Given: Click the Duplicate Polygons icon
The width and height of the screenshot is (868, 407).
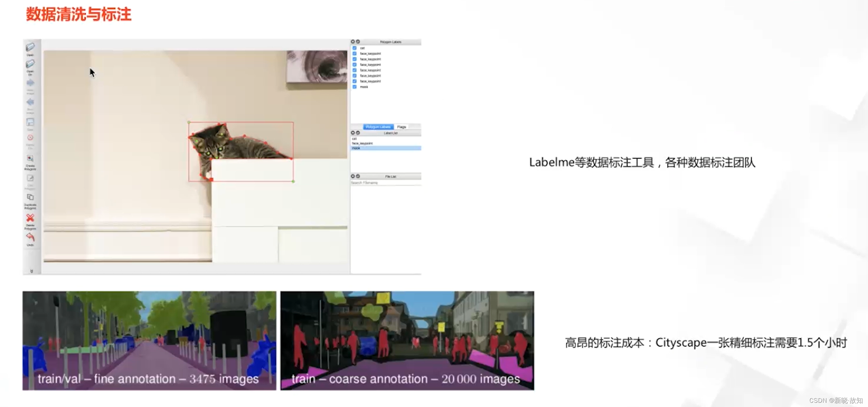Looking at the screenshot, I should click(30, 197).
